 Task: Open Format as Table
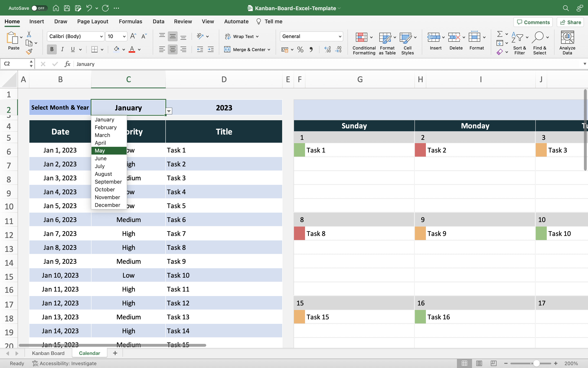pyautogui.click(x=387, y=43)
